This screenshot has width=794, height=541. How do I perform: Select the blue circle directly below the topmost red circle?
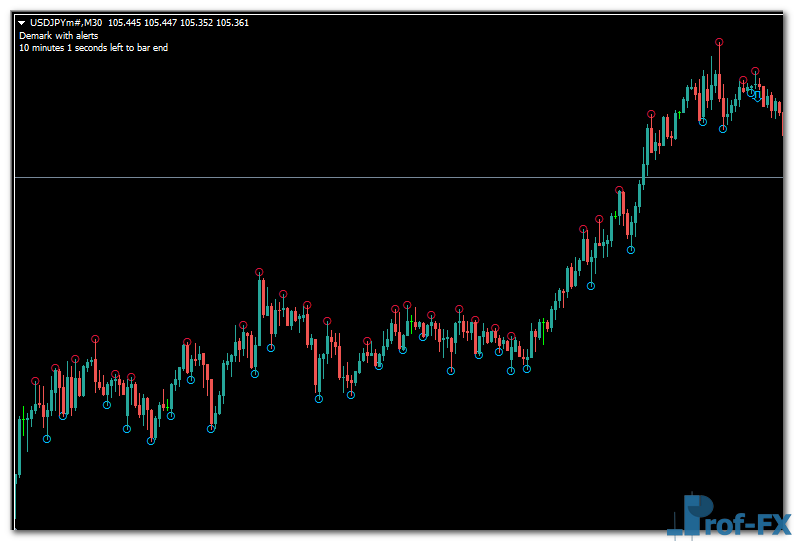point(723,128)
